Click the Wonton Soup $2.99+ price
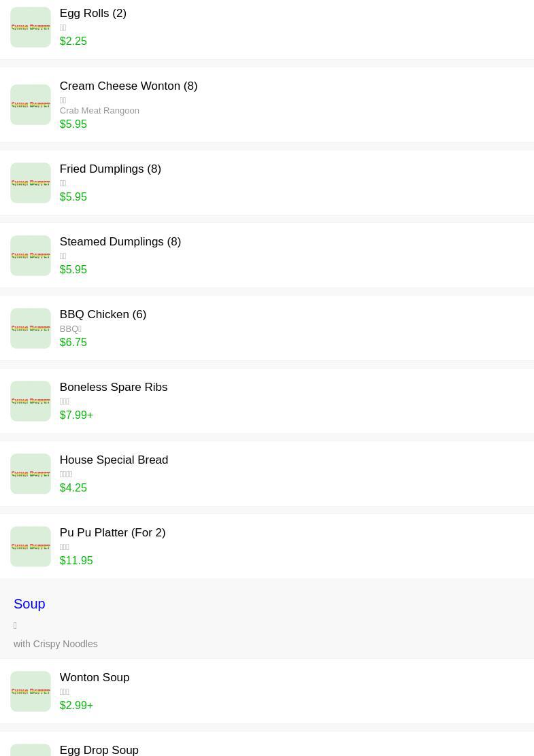 76,706
